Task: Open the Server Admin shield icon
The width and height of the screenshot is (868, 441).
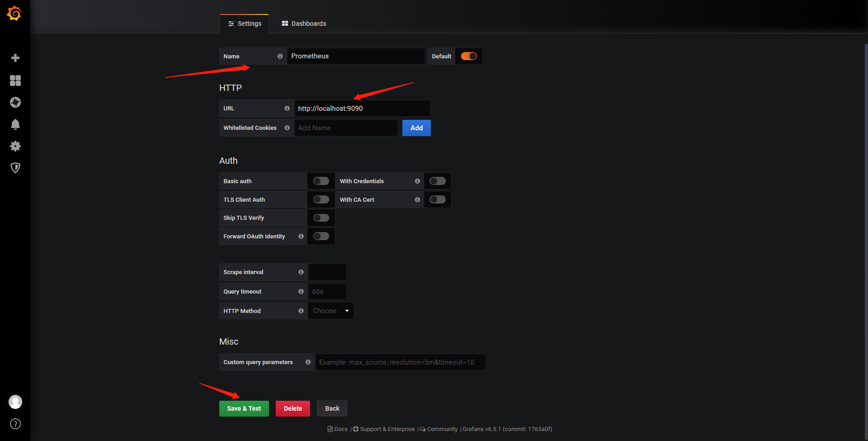Action: (x=15, y=168)
